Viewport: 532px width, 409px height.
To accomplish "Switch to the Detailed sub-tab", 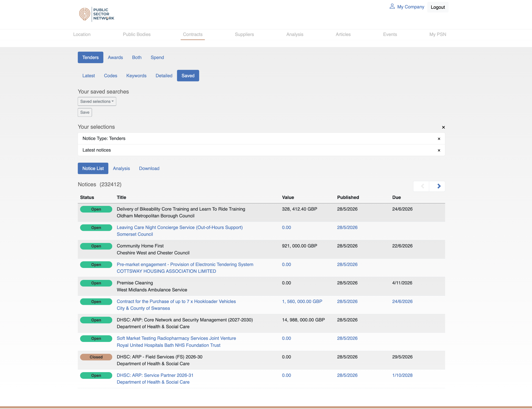I will point(164,76).
